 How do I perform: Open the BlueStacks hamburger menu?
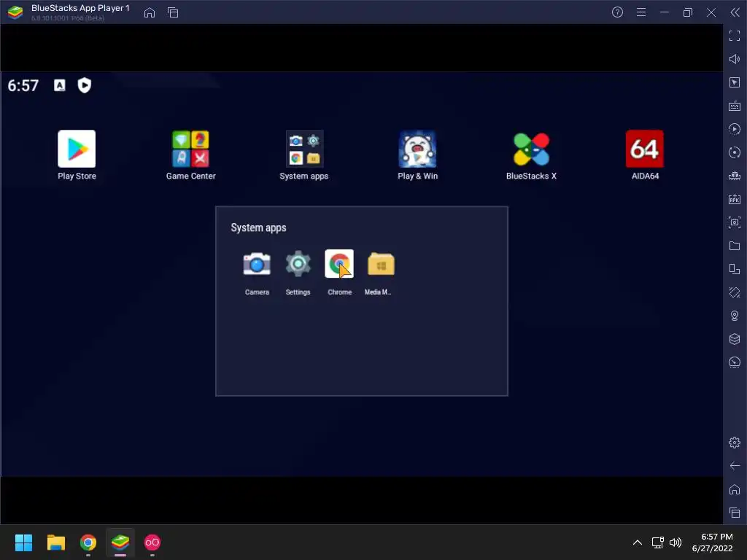pyautogui.click(x=641, y=12)
